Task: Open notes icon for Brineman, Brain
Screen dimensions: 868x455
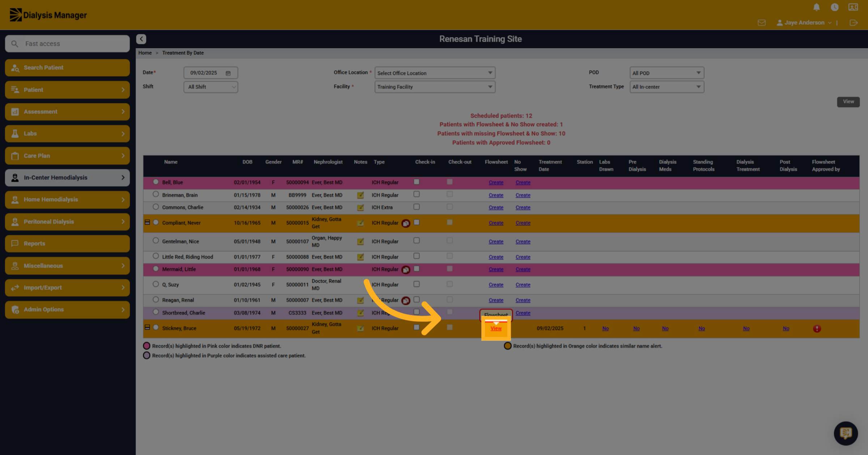Action: pos(360,195)
